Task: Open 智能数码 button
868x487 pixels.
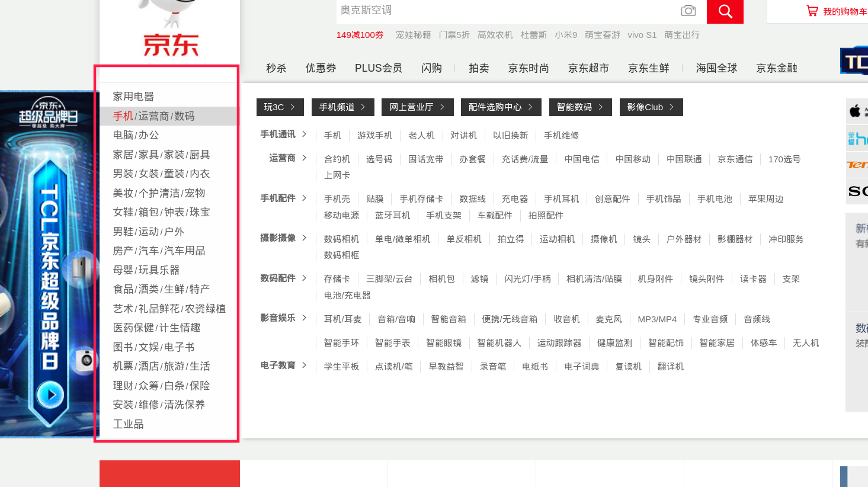Action: [581, 107]
